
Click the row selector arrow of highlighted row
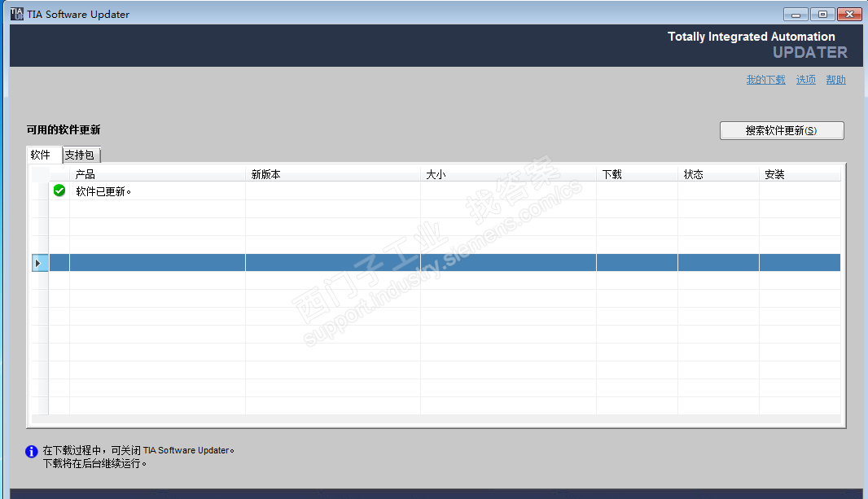click(40, 263)
